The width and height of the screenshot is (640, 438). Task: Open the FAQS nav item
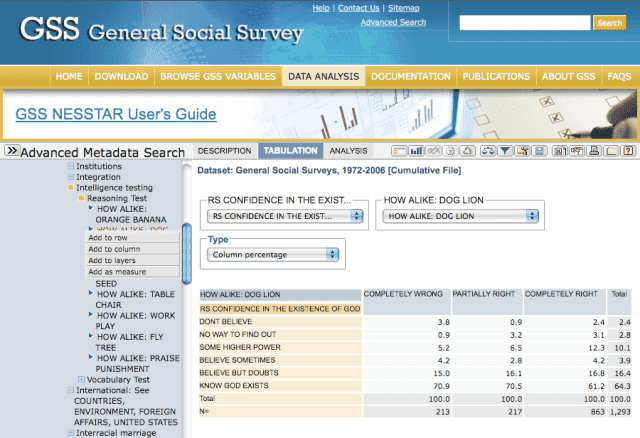pos(619,76)
